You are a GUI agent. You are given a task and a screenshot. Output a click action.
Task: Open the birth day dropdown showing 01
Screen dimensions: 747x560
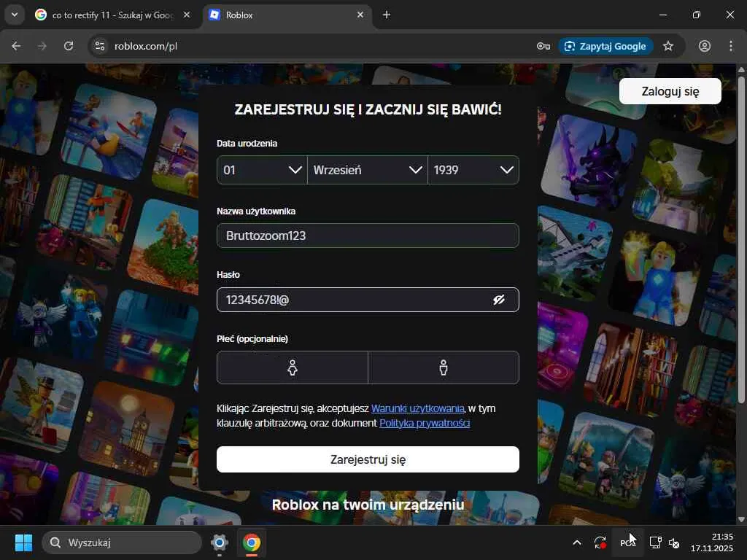262,170
